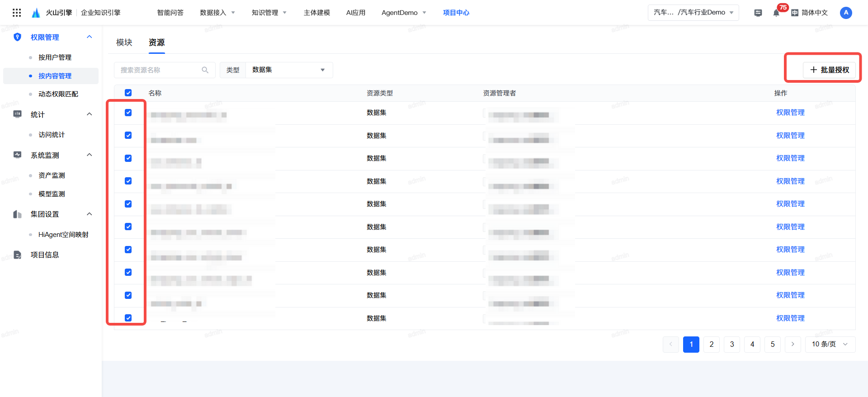Click the user avatar icon
The width and height of the screenshot is (868, 397).
pos(845,13)
